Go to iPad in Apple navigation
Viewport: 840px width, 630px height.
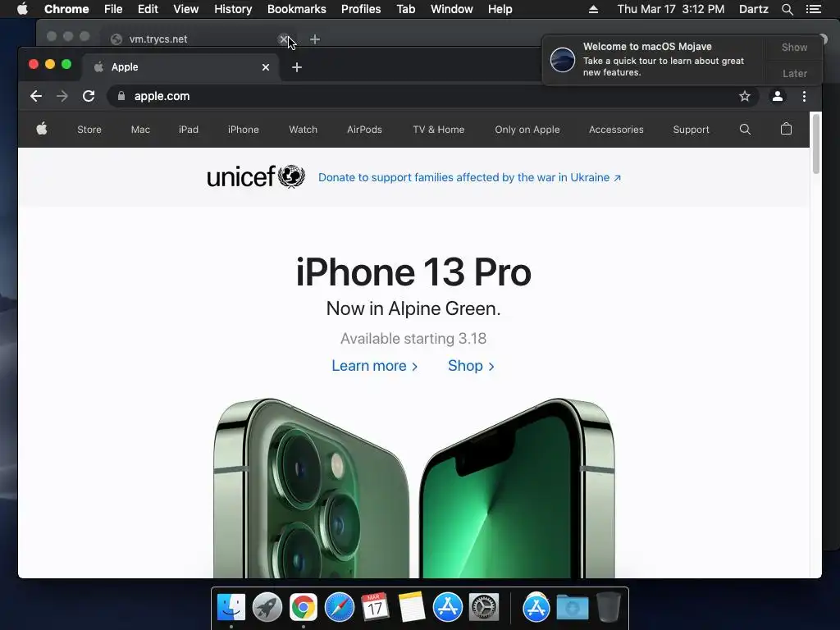(189, 129)
